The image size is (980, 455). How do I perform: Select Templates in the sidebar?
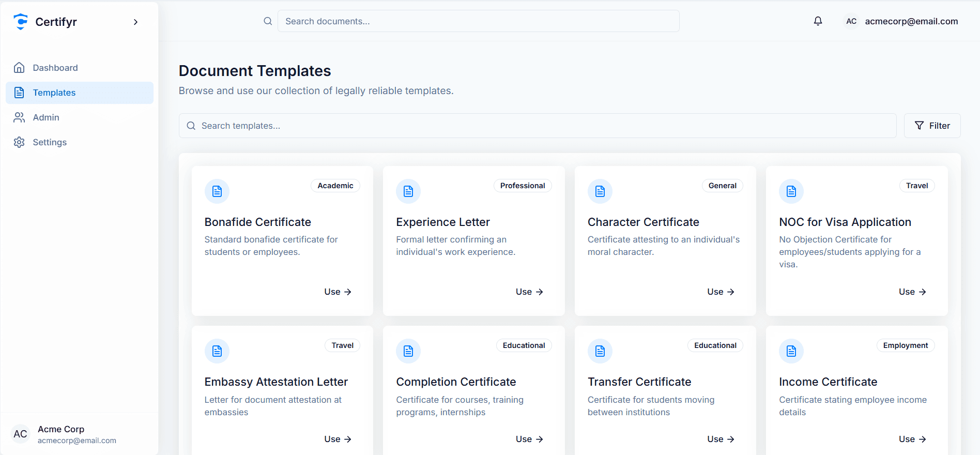(80, 93)
